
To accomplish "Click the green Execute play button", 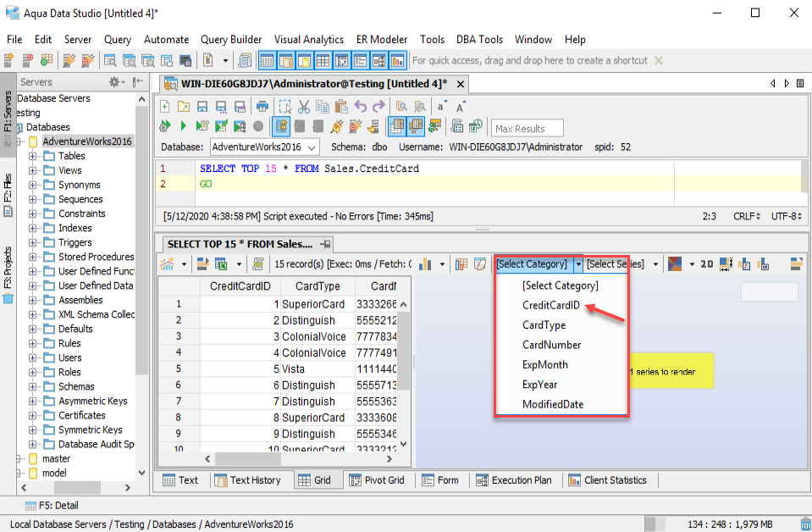I will point(184,126).
